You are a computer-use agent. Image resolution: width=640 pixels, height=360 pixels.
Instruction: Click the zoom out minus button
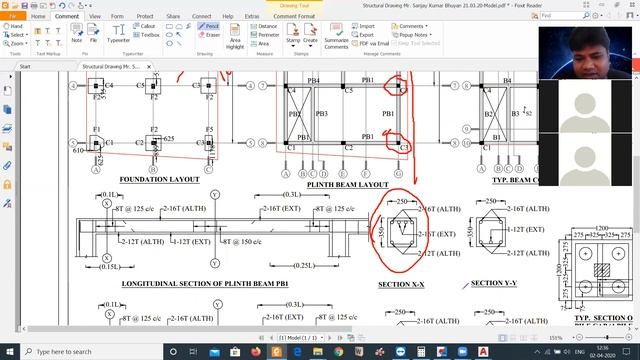tap(579, 338)
